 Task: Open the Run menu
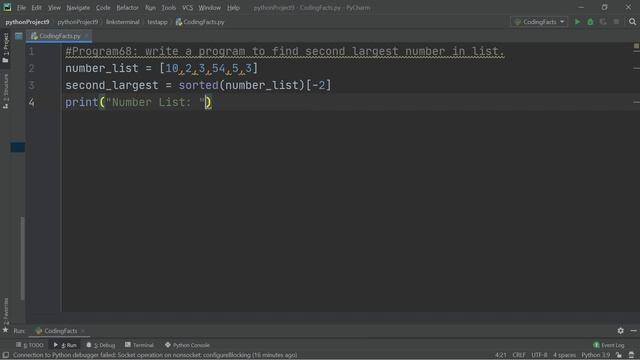click(150, 8)
